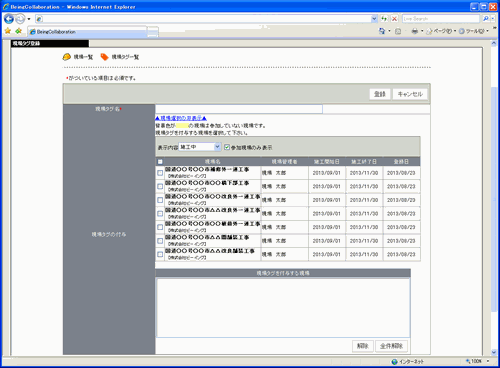The width and height of the screenshot is (500, 368).
Task: Check the box for △△改良舗装工事 row
Action: (x=160, y=254)
